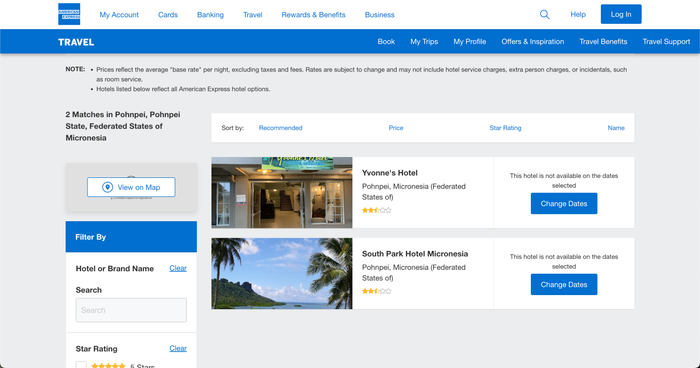Click the American Express logo
The width and height of the screenshot is (700, 368).
point(69,14)
